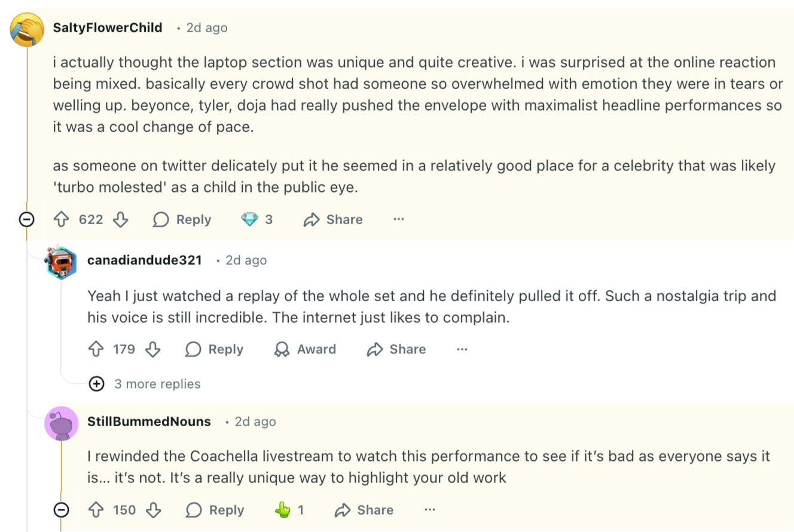The width and height of the screenshot is (794, 532).
Task: Downvote StillBummedNouns' comment
Action: [154, 510]
